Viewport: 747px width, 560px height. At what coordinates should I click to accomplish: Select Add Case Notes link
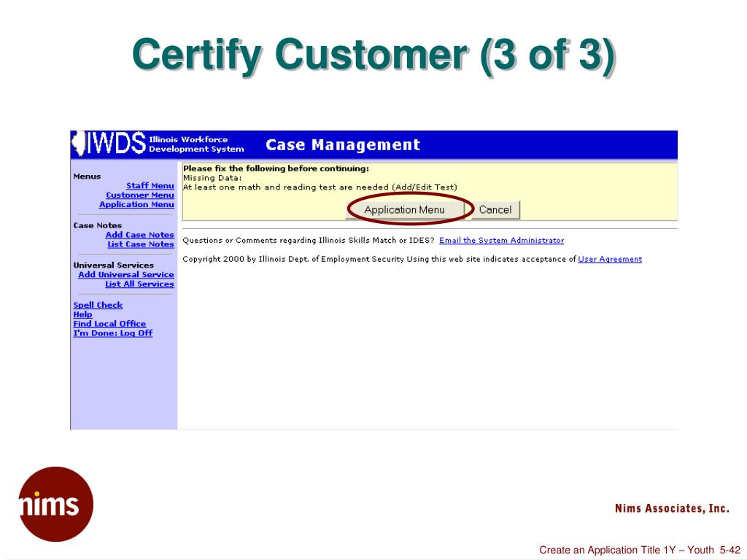point(139,235)
